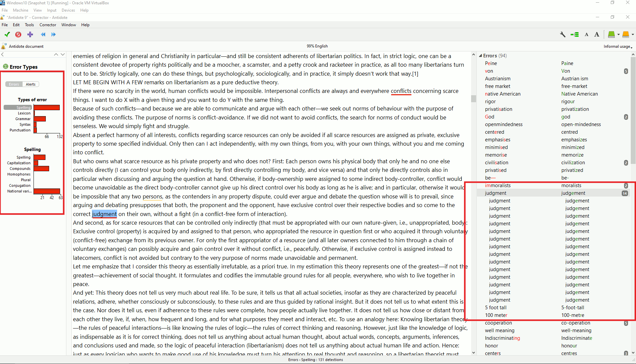Increase text size with large A icon
The height and width of the screenshot is (364, 636).
(x=597, y=35)
